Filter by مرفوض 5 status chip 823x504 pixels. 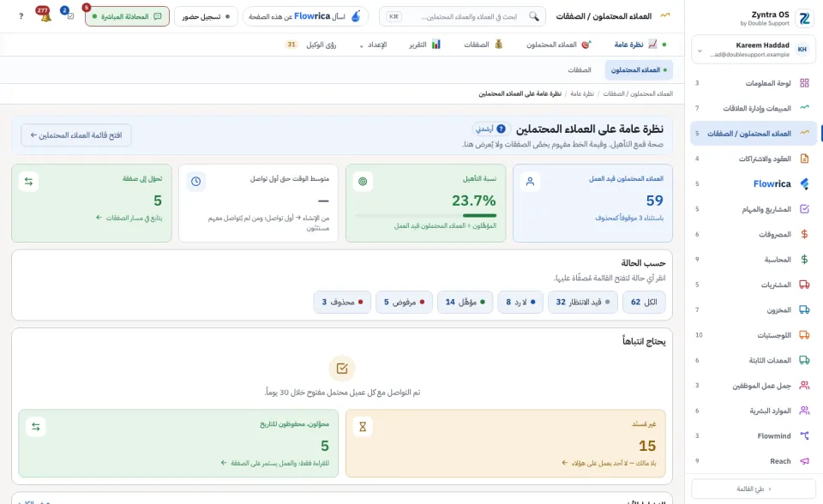[x=404, y=302]
